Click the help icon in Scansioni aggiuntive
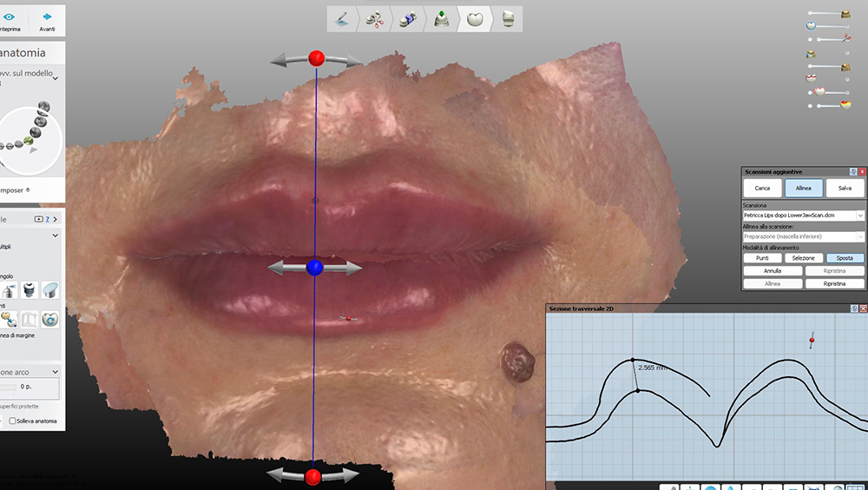This screenshot has width=868, height=490. [x=853, y=172]
